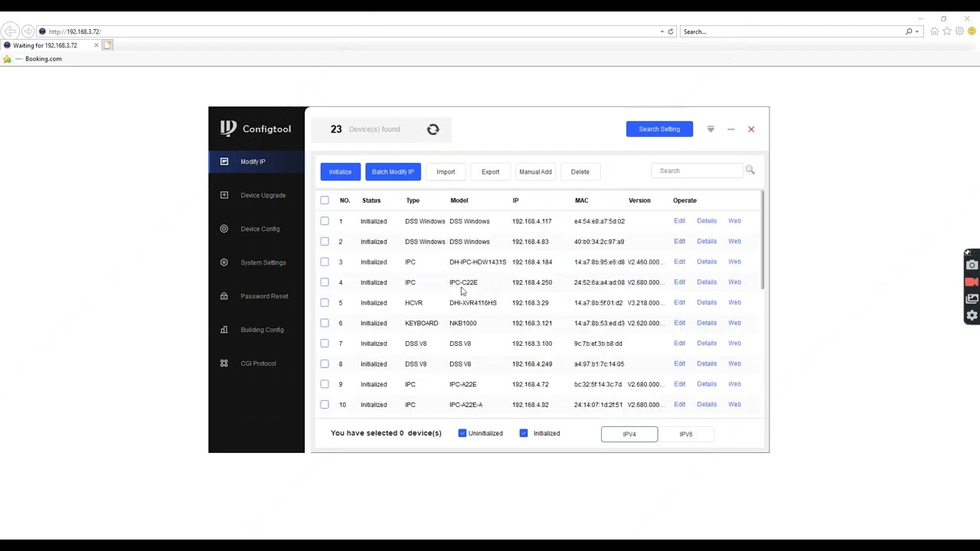
Task: Edit the device at 192.168.4.117
Action: 679,221
